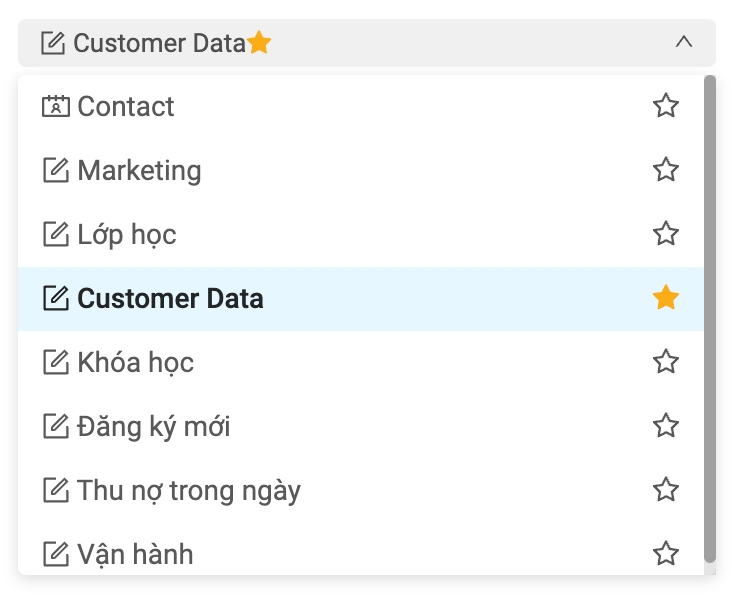
Task: Click the edit icon next to Marketing
Action: [x=56, y=171]
